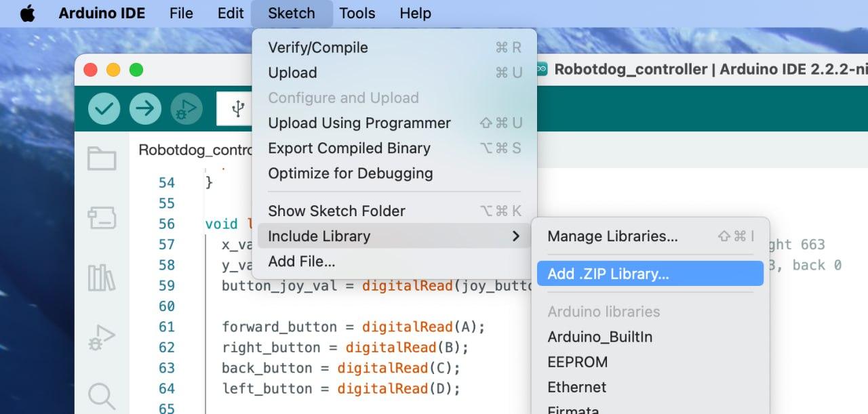868x414 pixels.
Task: Choose Export Compiled Binary
Action: [x=349, y=148]
